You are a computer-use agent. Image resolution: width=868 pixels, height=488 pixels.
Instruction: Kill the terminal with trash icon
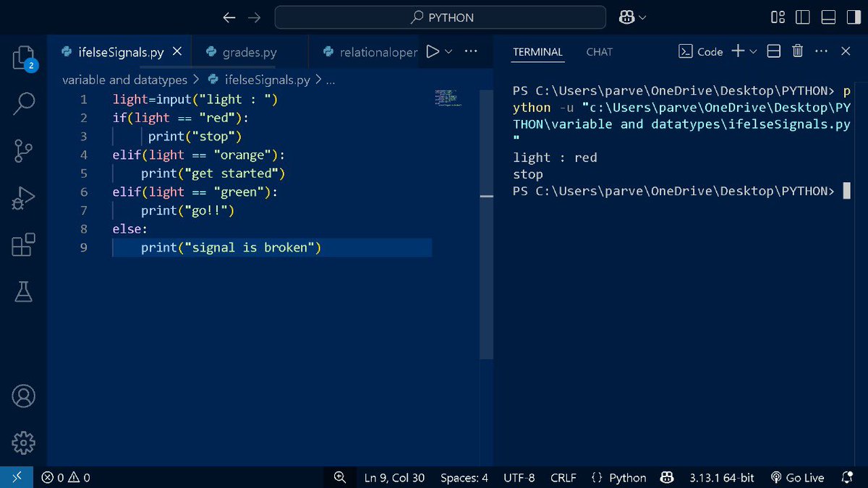(797, 51)
